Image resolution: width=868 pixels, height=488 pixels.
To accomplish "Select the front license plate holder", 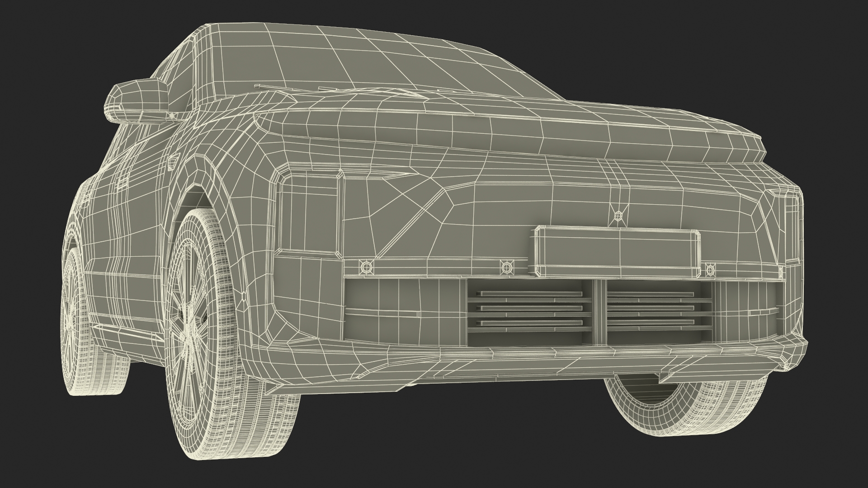I will pyautogui.click(x=617, y=253).
